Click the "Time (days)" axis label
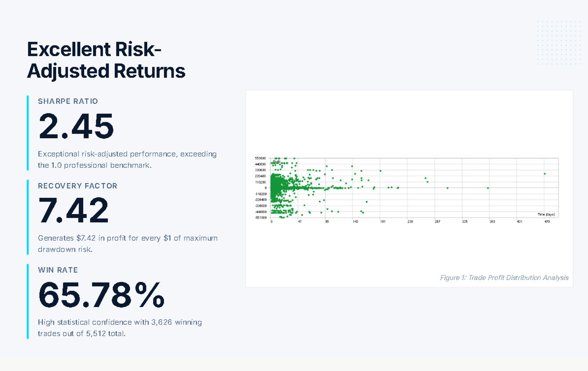This screenshot has height=371, width=588. click(546, 215)
